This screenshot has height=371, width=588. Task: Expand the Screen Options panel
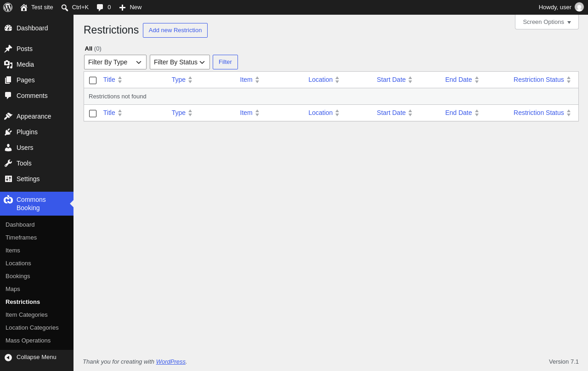tap(547, 22)
